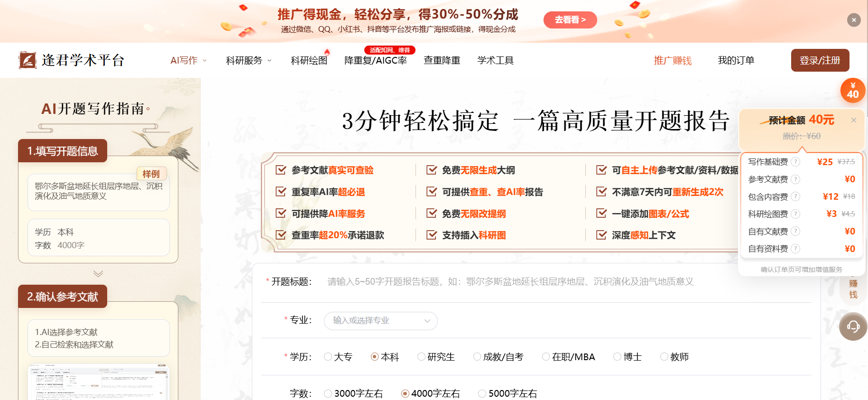Click the 原价: ¥60 text

802,136
